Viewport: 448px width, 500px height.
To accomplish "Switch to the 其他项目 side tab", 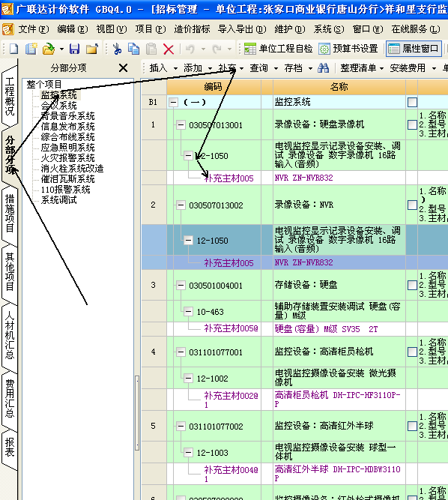I will pyautogui.click(x=10, y=271).
